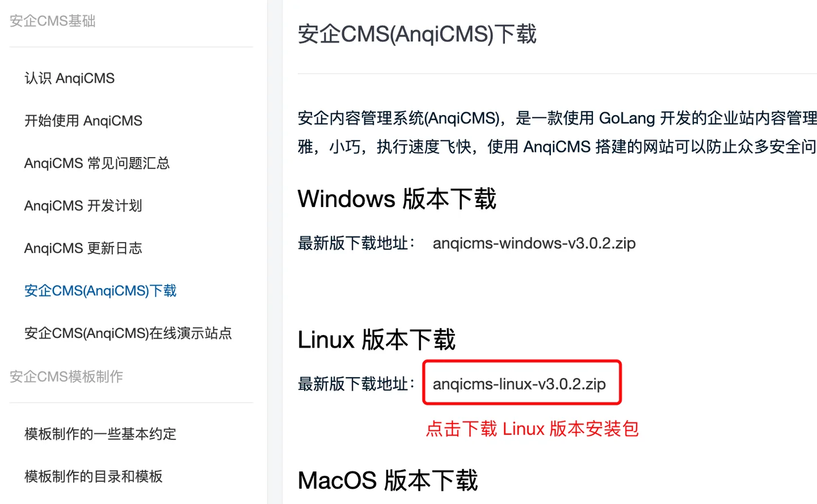Click the 安企CMS基础 sidebar section header
This screenshot has height=504, width=817.
pos(52,21)
